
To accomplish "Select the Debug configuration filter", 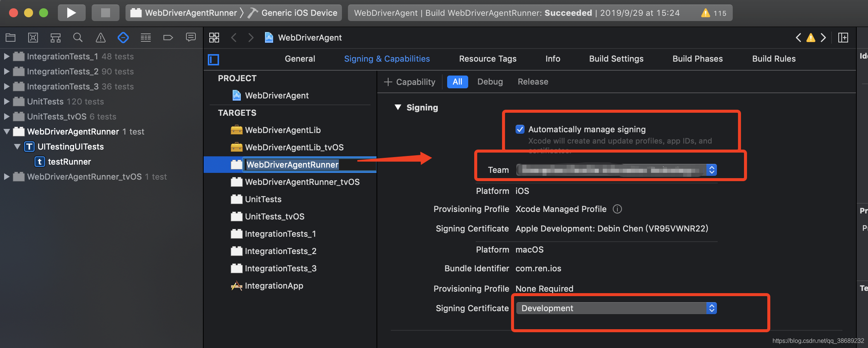I will point(490,82).
